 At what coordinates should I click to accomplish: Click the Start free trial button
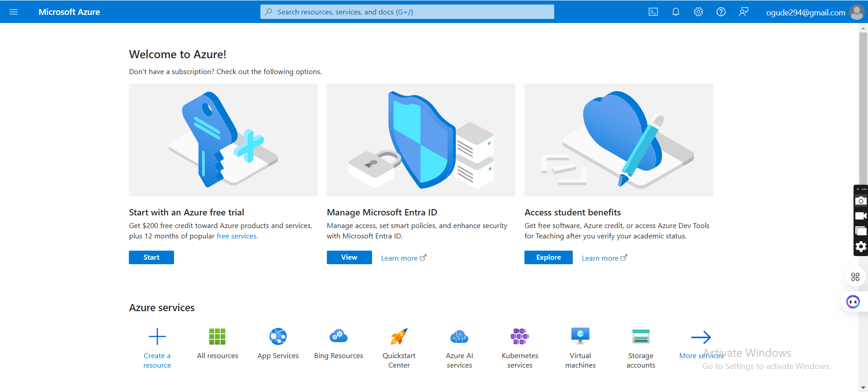(151, 257)
